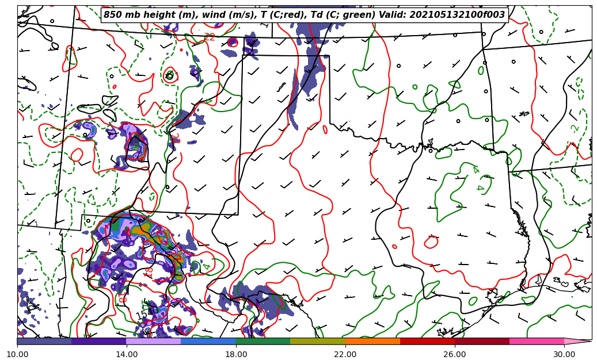Screen dimensions: 597x364
Task: Click the pink arrow extension at the colorbar end
Action: (576, 341)
